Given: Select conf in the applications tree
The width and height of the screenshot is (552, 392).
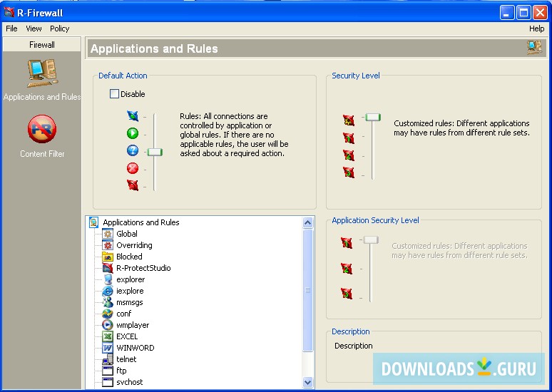Looking at the screenshot, I should click(123, 314).
